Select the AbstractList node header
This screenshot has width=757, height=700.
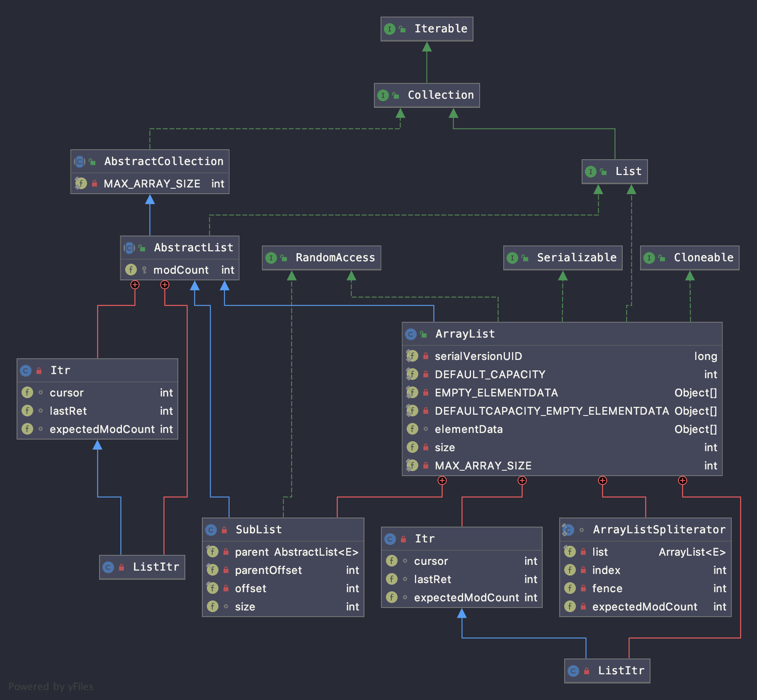pyautogui.click(x=193, y=248)
